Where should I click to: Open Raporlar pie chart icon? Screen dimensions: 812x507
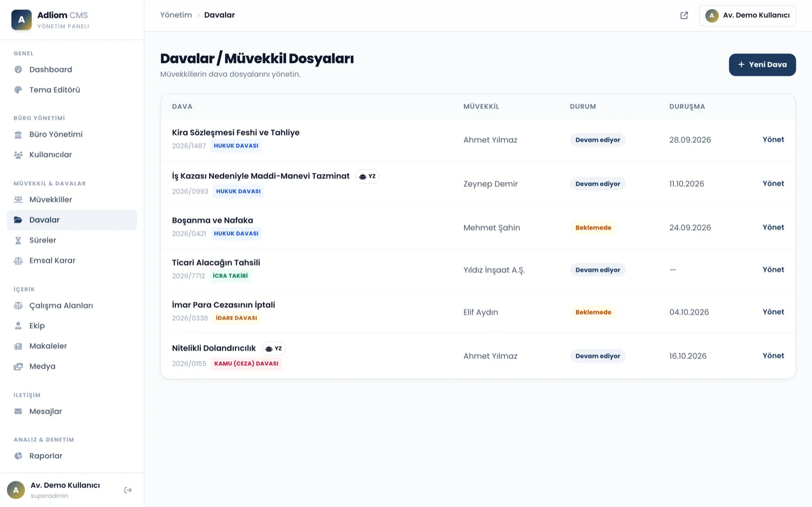tap(18, 456)
